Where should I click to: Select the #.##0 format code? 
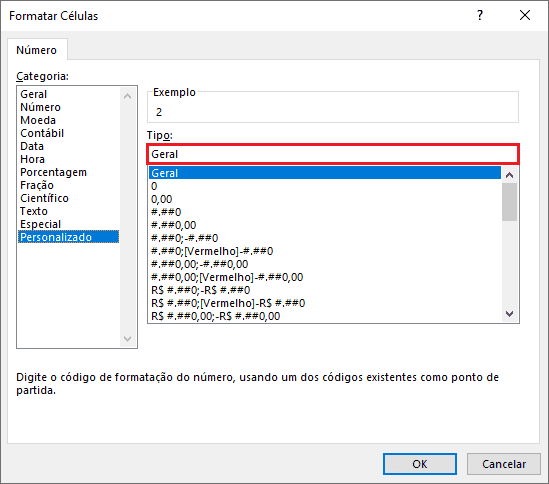(x=325, y=212)
